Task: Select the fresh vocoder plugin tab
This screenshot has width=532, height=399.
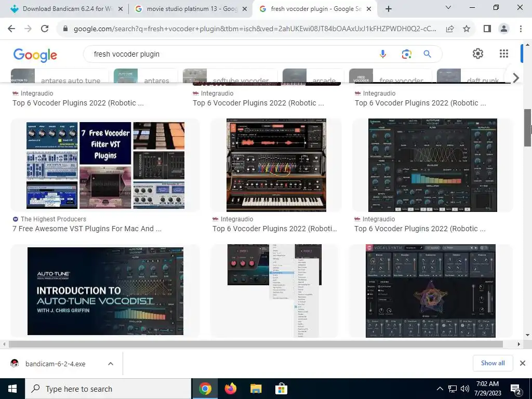Action: point(314,9)
